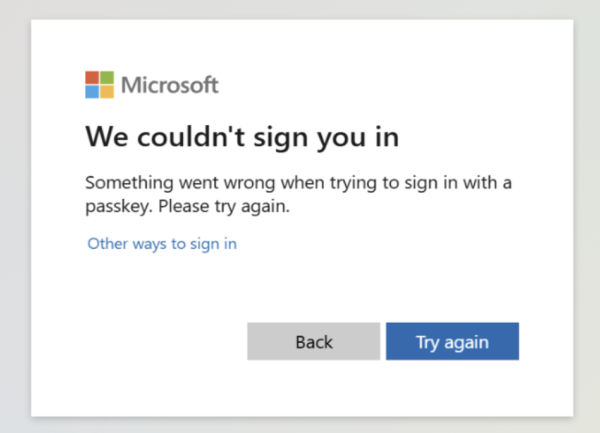
Task: Open "Other ways to sign in" link
Action: coord(162,244)
